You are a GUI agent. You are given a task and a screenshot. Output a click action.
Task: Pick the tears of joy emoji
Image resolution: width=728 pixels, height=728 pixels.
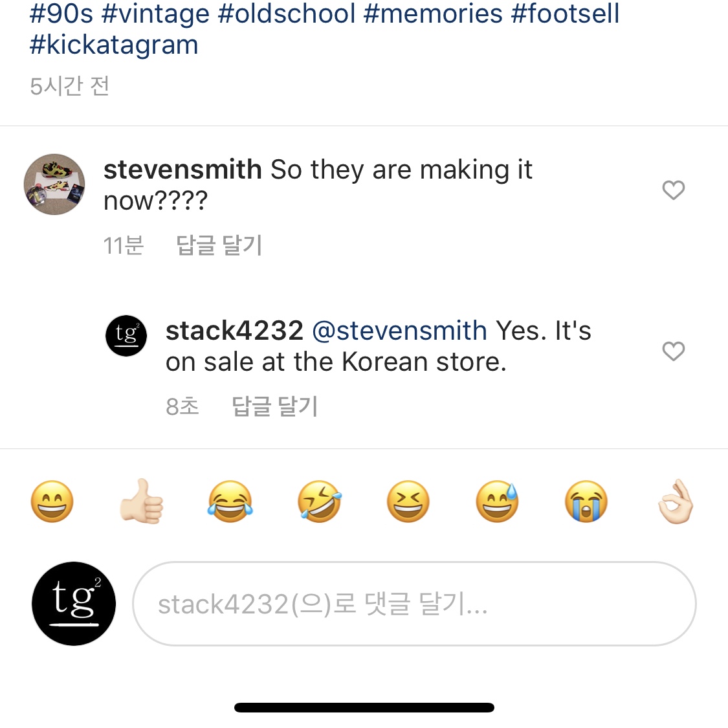[230, 502]
